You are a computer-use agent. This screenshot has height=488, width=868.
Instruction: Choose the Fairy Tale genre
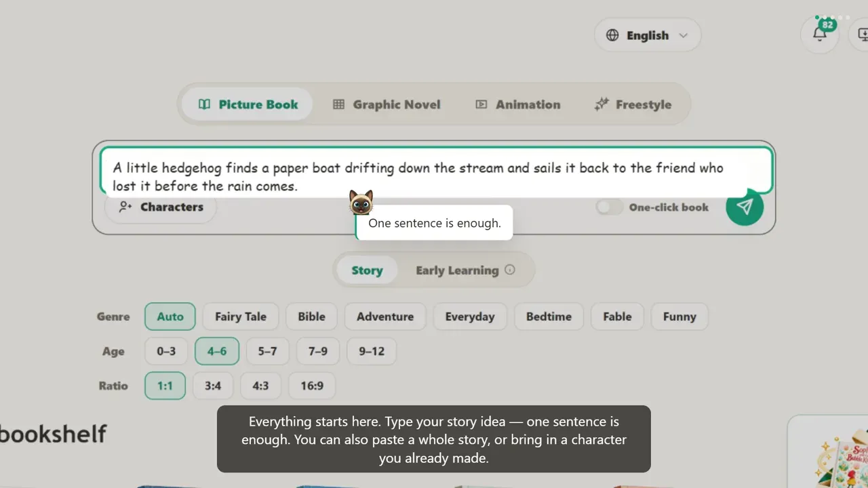241,317
